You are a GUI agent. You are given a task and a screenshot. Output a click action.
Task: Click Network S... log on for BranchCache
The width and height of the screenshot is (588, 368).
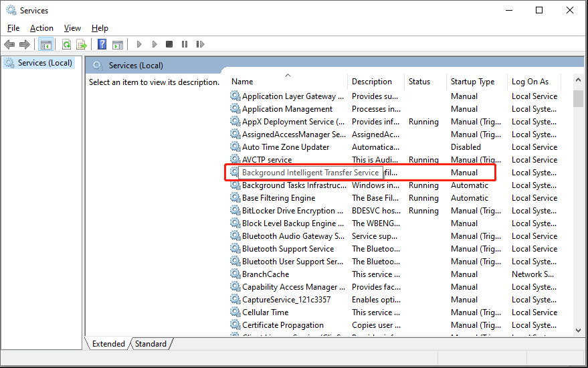533,274
